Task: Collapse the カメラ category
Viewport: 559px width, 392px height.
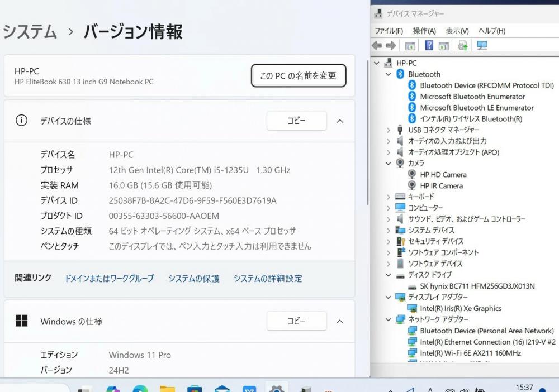Action: [x=389, y=163]
